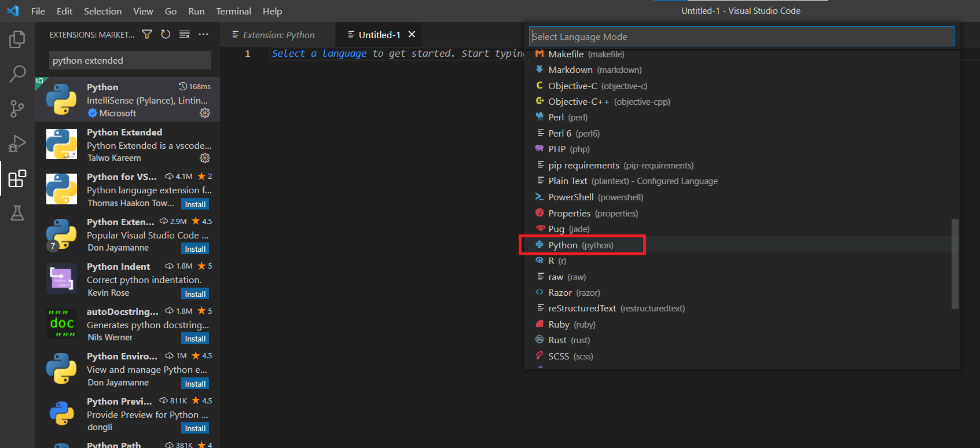The width and height of the screenshot is (980, 448).
Task: Open the View menu
Action: 143,11
